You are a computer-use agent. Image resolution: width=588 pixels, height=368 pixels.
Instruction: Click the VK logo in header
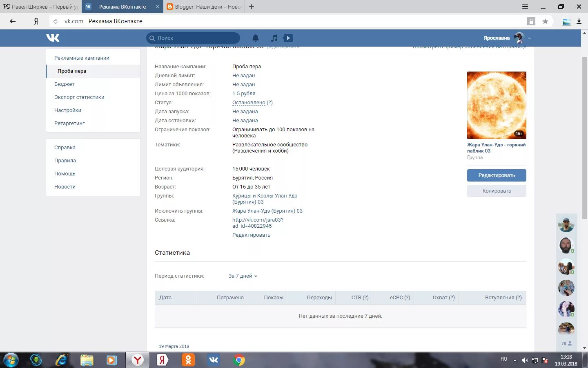click(x=53, y=38)
